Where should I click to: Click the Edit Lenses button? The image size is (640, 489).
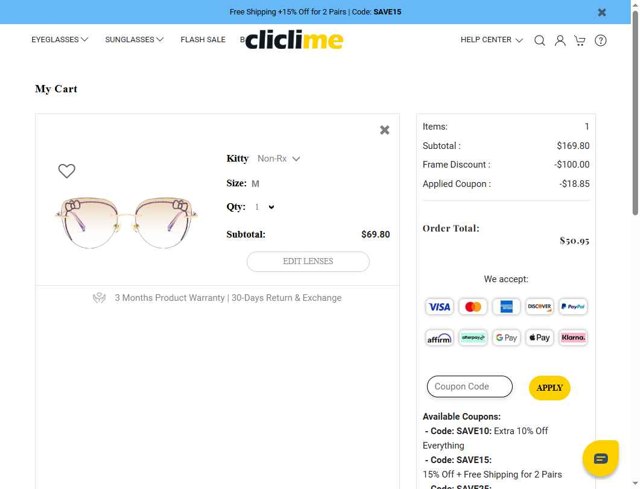[308, 261]
